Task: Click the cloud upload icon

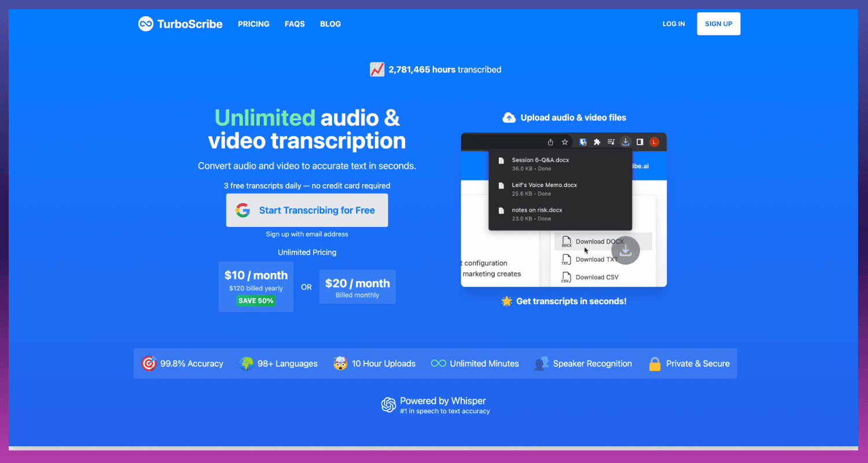Action: tap(509, 117)
